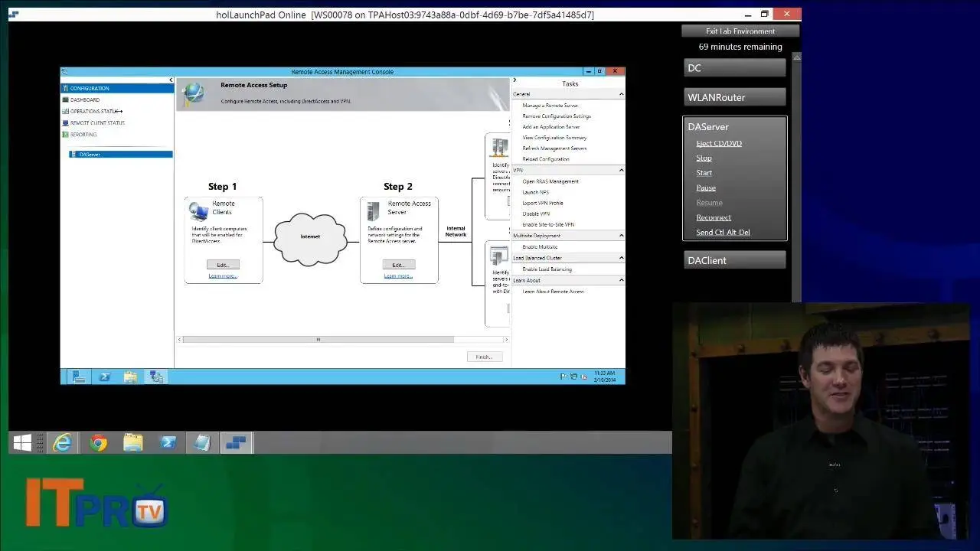
Task: Collapse the VPN tasks group
Action: 621,170
